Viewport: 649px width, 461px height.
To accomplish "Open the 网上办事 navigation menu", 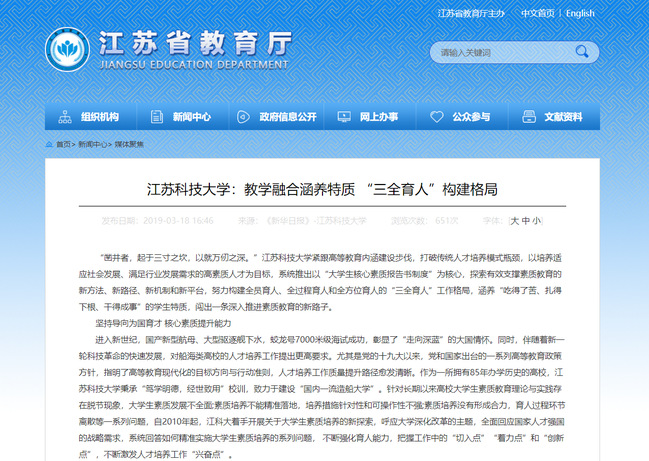I will [379, 117].
